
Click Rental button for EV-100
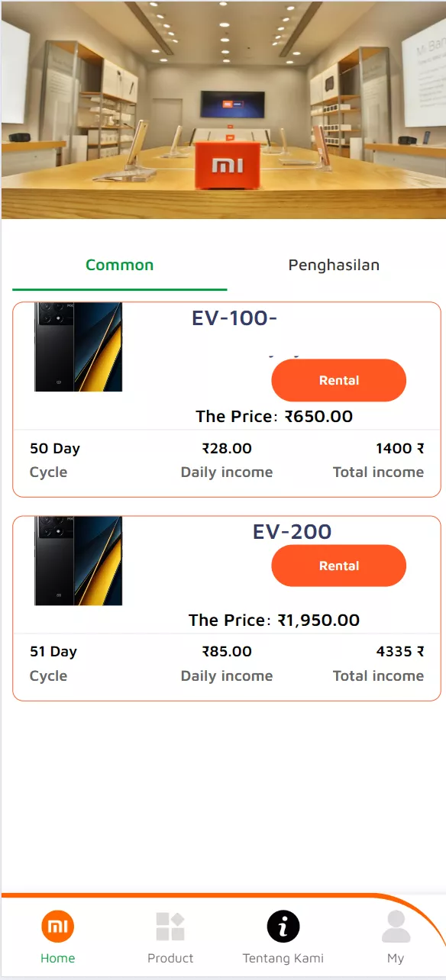339,380
